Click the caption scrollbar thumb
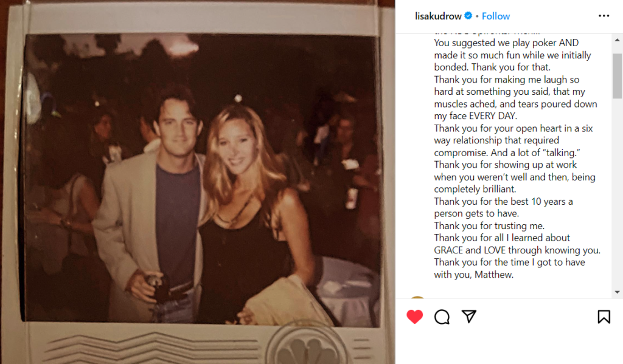Viewport: 623px width, 364px height. tap(617, 76)
